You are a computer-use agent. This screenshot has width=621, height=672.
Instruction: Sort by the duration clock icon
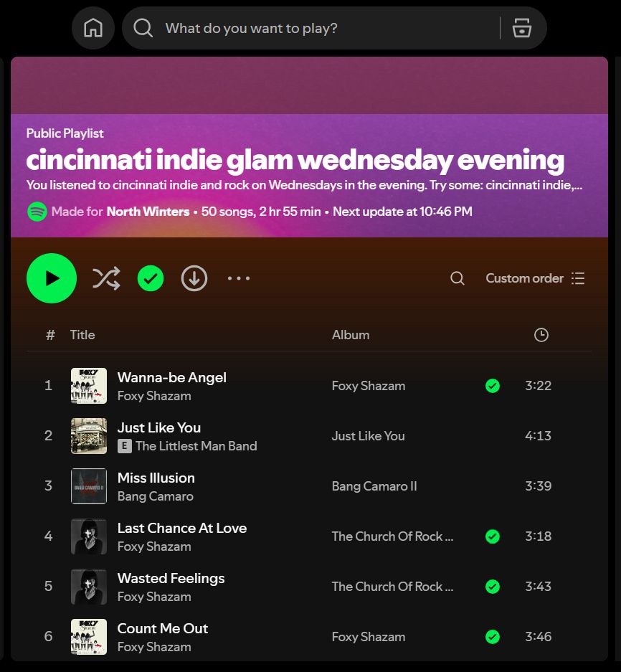point(541,335)
